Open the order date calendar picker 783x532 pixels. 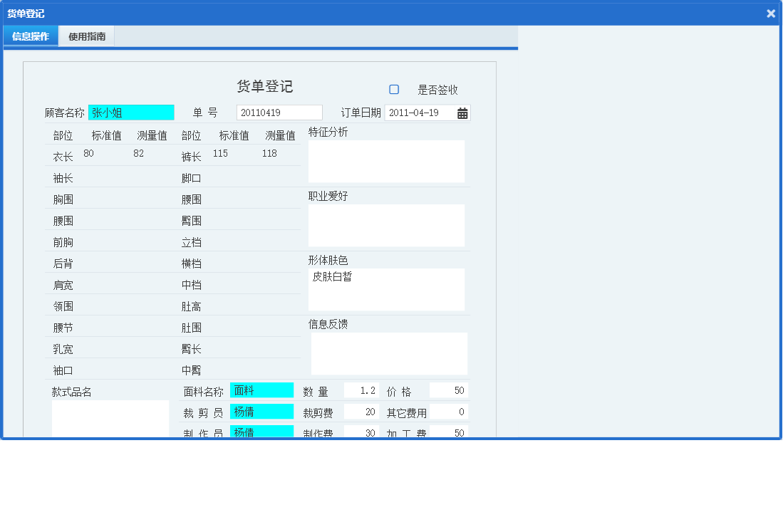pyautogui.click(x=464, y=112)
